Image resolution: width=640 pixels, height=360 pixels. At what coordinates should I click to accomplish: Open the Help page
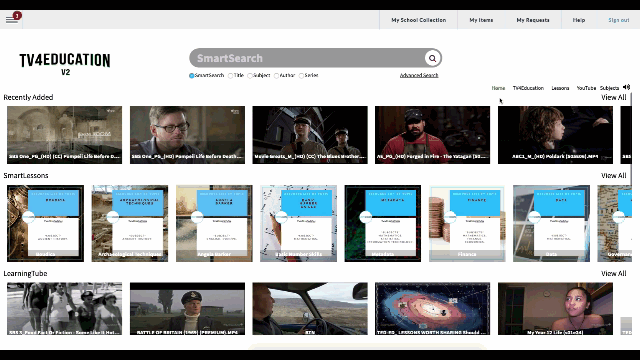pos(579,20)
